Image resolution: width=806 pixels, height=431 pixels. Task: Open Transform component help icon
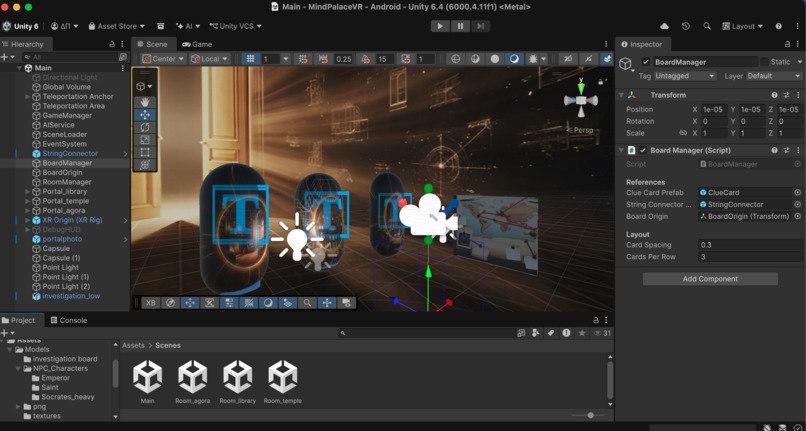(x=774, y=95)
